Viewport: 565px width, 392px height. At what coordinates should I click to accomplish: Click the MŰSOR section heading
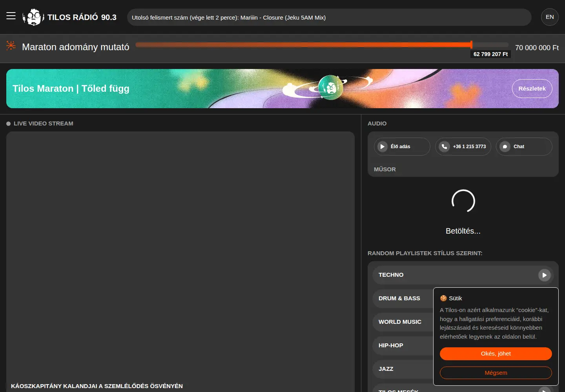(x=385, y=169)
